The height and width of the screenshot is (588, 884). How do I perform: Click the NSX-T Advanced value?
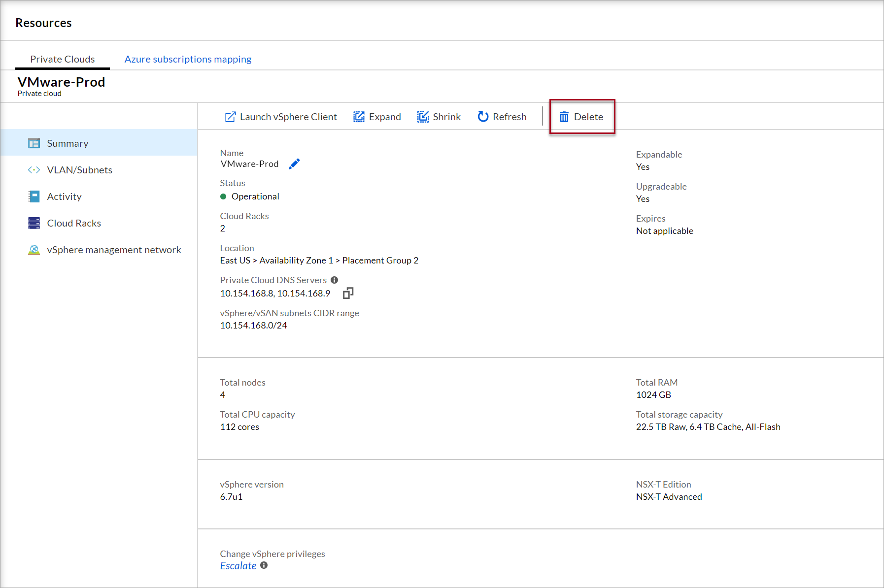pyautogui.click(x=669, y=497)
